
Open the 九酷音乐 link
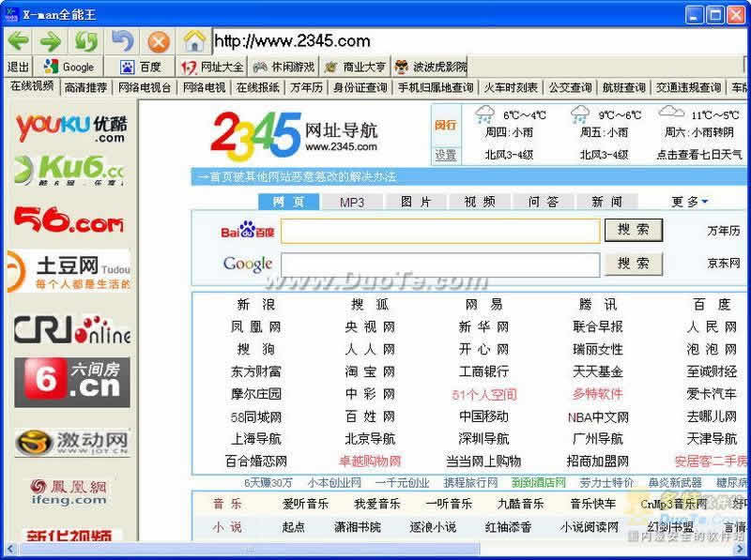coord(521,504)
